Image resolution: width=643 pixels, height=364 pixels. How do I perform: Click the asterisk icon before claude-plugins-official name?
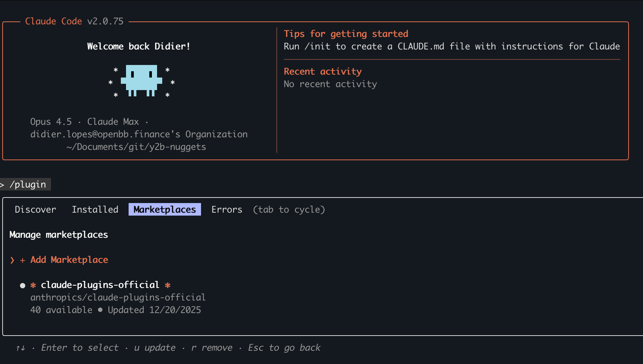(34, 285)
